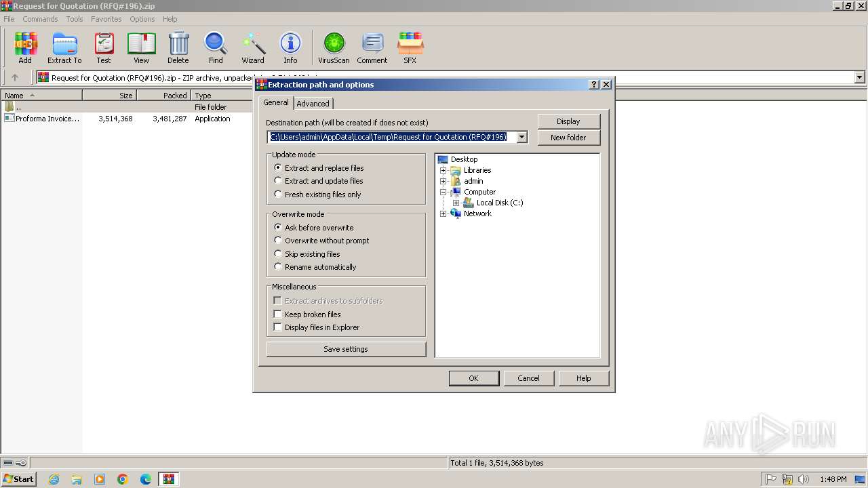Select Extract and update files option

[318, 181]
